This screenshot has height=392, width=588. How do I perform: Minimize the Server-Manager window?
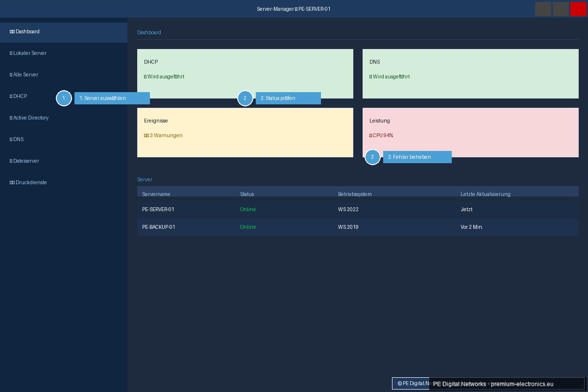pyautogui.click(x=543, y=9)
